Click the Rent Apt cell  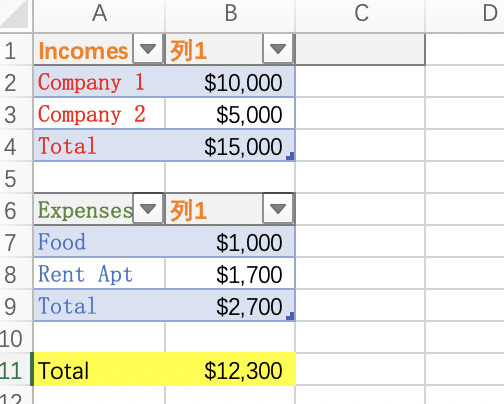pos(99,274)
